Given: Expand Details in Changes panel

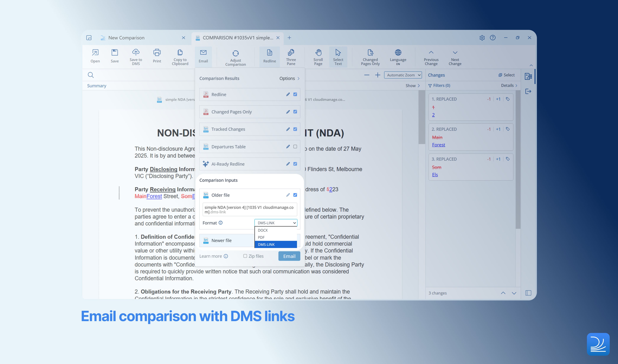Looking at the screenshot, I should tap(509, 85).
